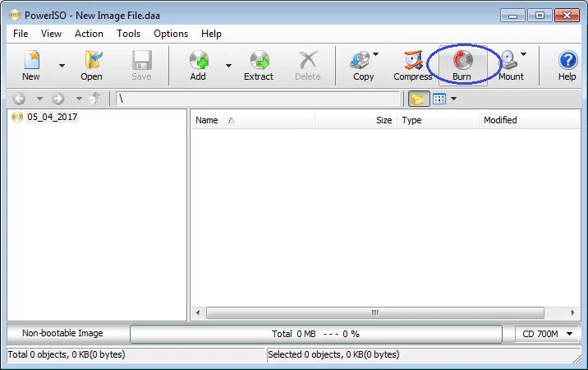Open the View menu
This screenshot has width=588, height=370.
pyautogui.click(x=51, y=34)
